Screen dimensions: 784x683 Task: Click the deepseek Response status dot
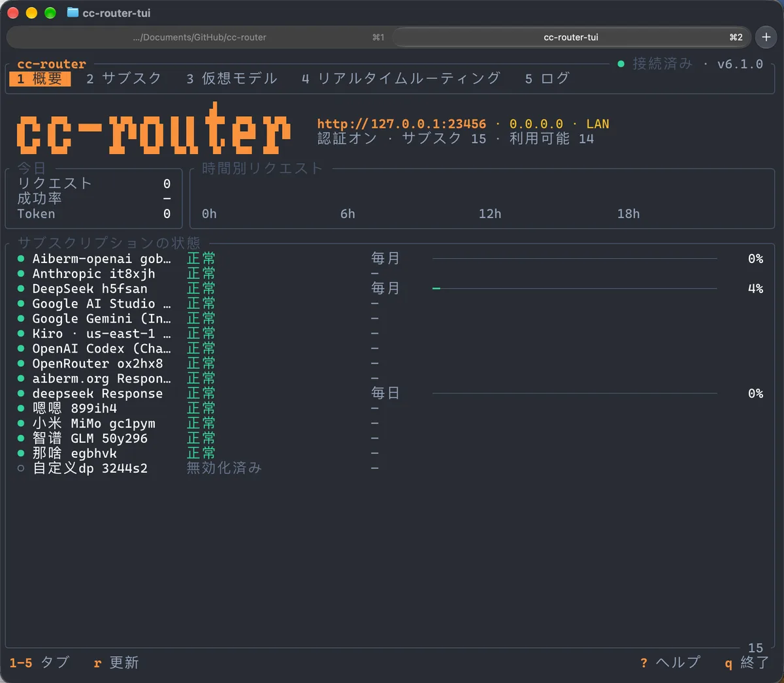tap(21, 394)
